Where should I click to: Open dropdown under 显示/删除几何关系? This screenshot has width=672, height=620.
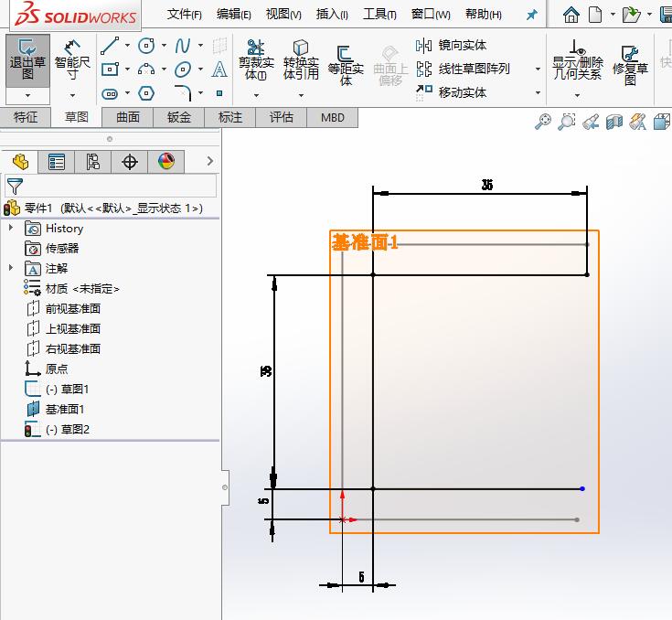point(577,95)
